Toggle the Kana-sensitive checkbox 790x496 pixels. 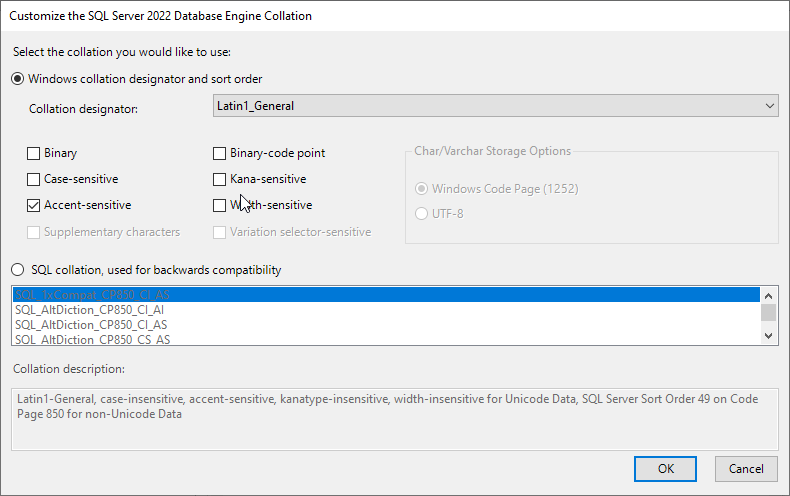click(220, 180)
